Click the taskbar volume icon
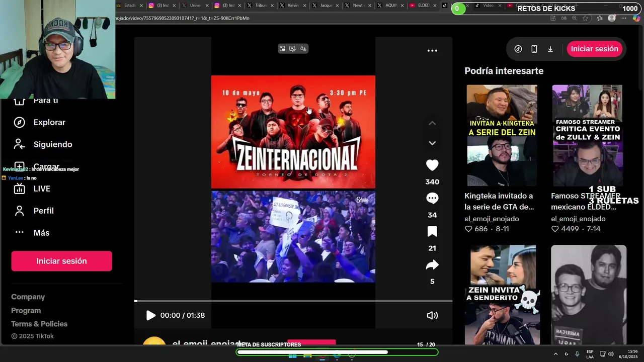The image size is (644, 362). pyautogui.click(x=610, y=354)
